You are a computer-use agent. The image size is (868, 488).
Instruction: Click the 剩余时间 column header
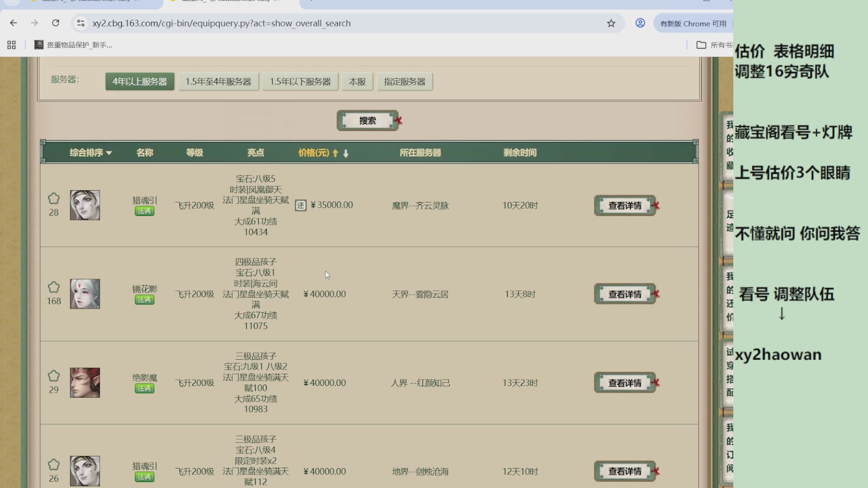pos(520,153)
